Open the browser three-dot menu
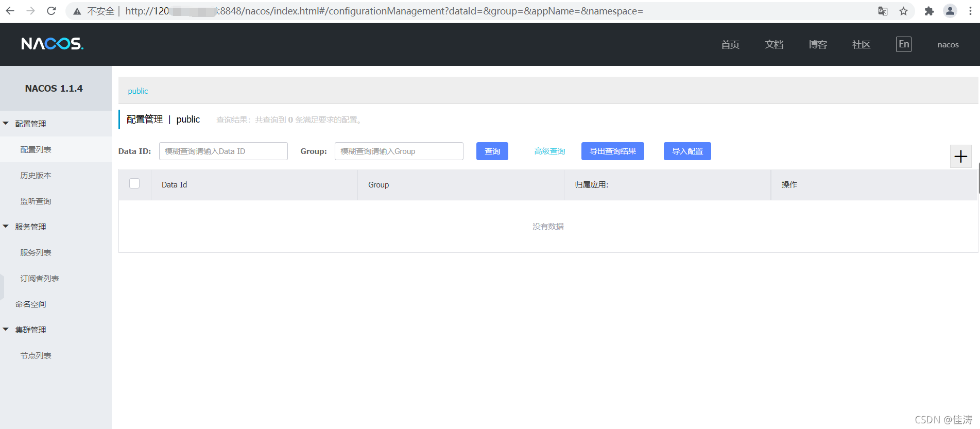The height and width of the screenshot is (429, 980). pyautogui.click(x=970, y=11)
